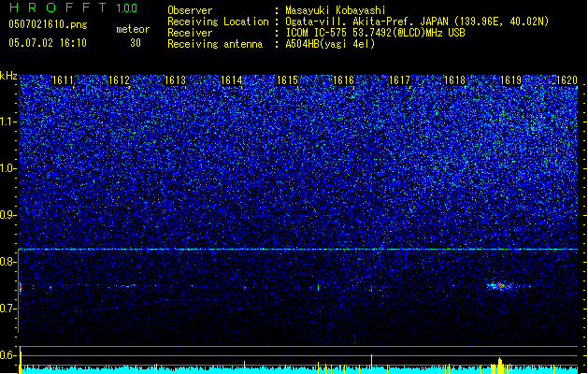
Task: Click the 0.8 kHz frequency axis label
Action: pyautogui.click(x=8, y=262)
